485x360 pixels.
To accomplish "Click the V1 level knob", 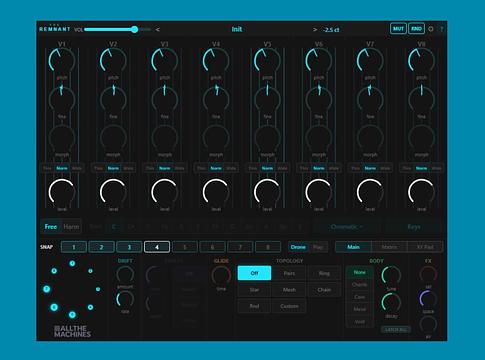I will [x=62, y=192].
